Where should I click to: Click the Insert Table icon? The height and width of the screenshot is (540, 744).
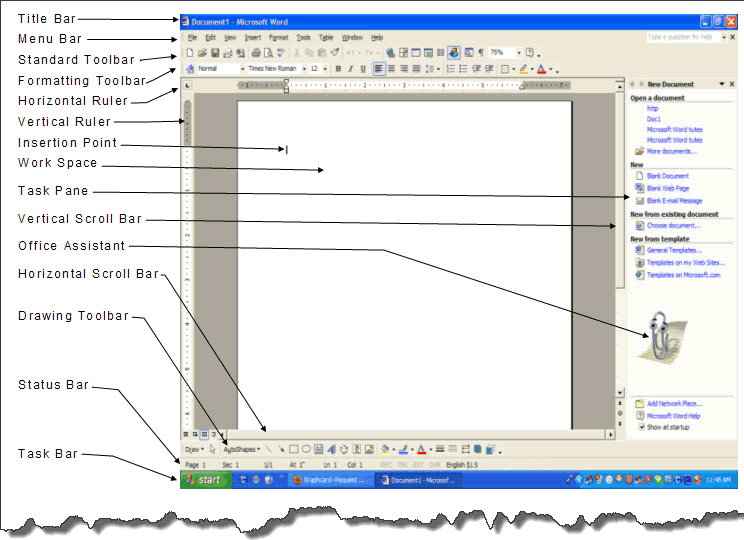(x=416, y=53)
